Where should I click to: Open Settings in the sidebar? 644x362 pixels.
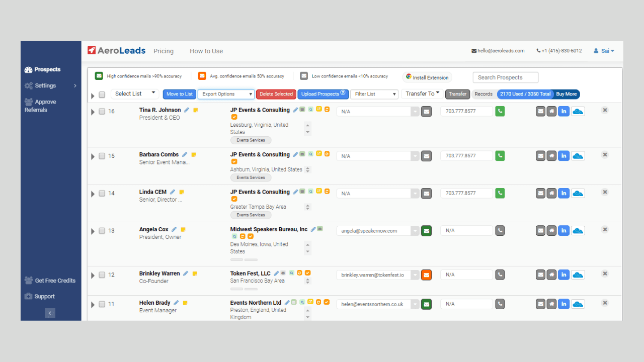coord(45,85)
